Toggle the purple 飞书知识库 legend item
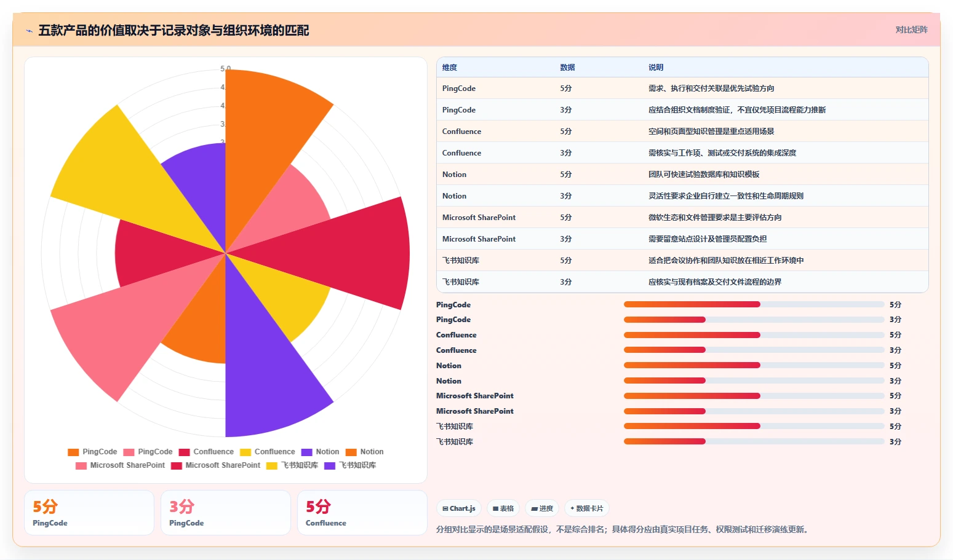The image size is (953, 560). point(350,465)
